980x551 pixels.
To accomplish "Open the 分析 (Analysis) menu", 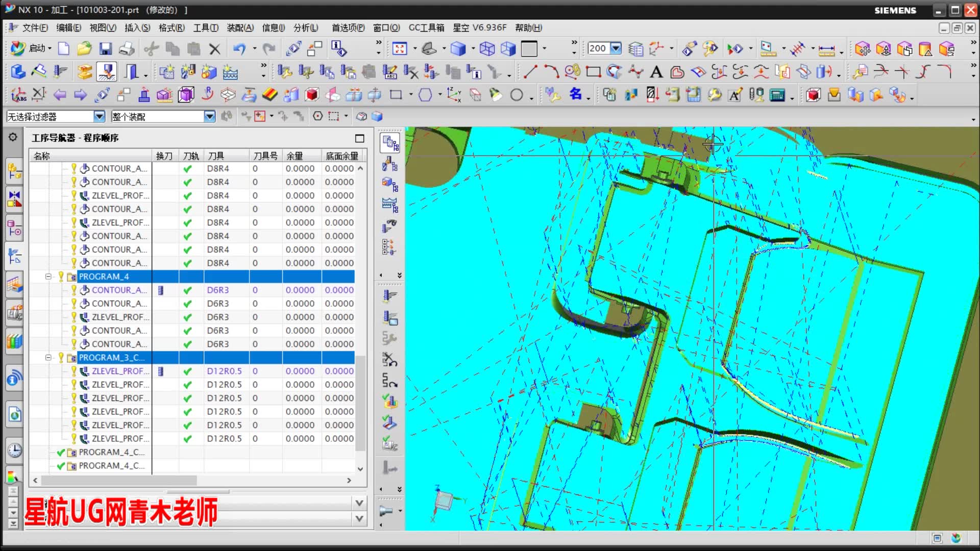I will pos(305,28).
